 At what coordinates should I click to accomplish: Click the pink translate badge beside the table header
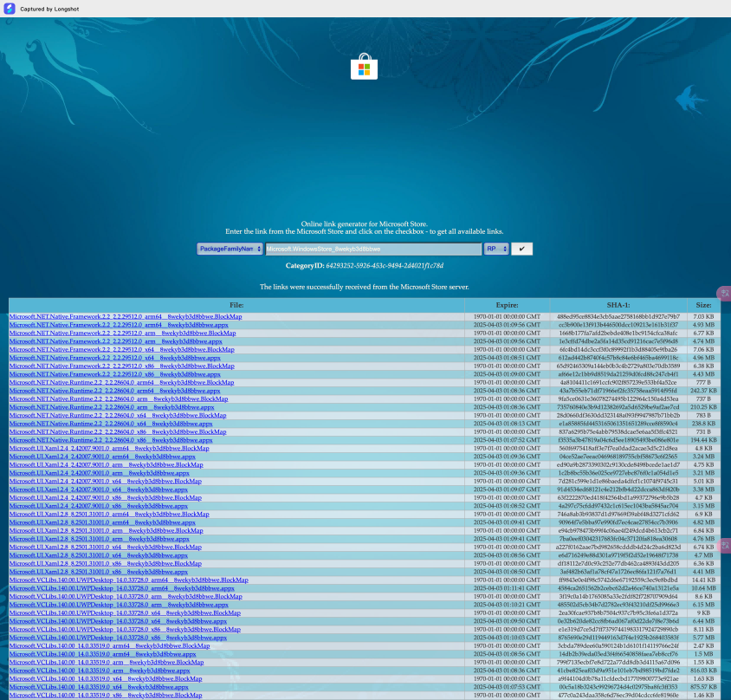724,294
